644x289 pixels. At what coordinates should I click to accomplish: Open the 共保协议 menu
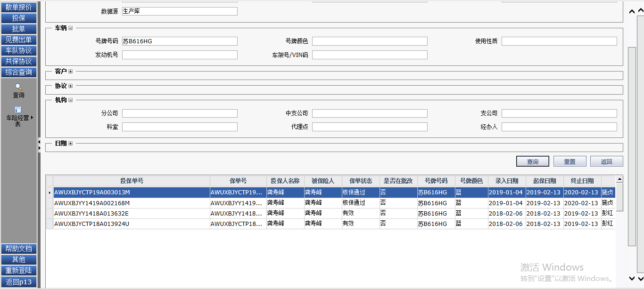pyautogui.click(x=18, y=61)
